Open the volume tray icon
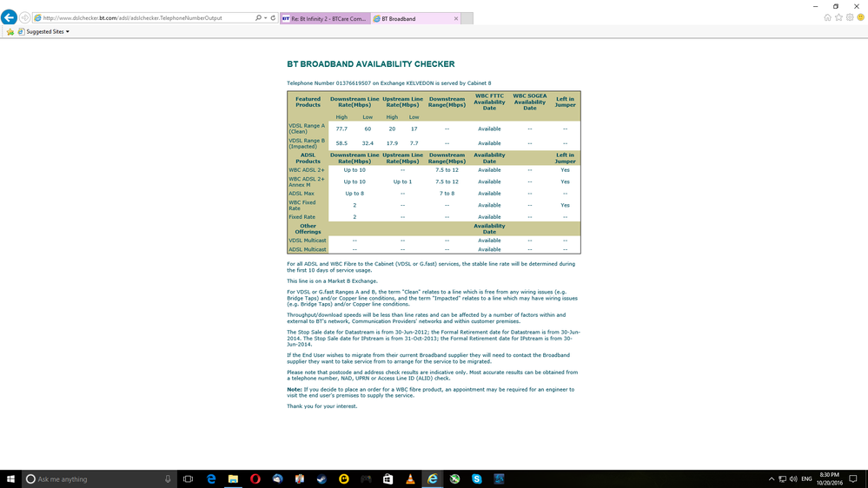868x488 pixels. (793, 478)
